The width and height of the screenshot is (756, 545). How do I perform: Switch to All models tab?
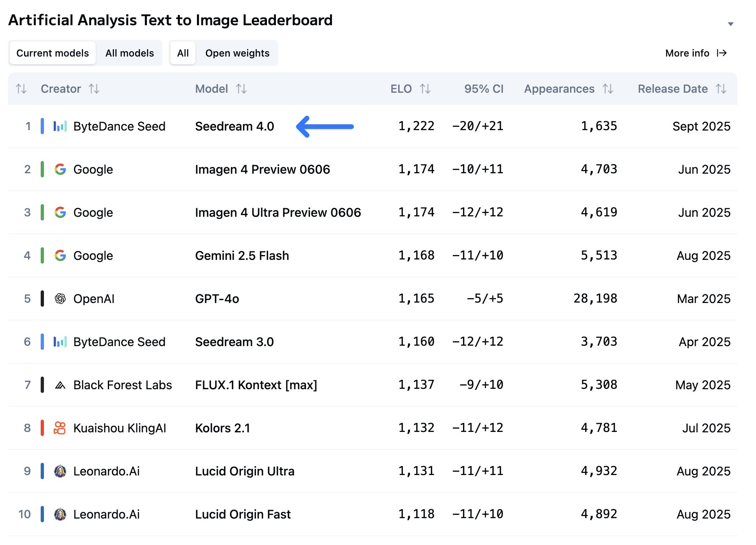click(x=129, y=53)
